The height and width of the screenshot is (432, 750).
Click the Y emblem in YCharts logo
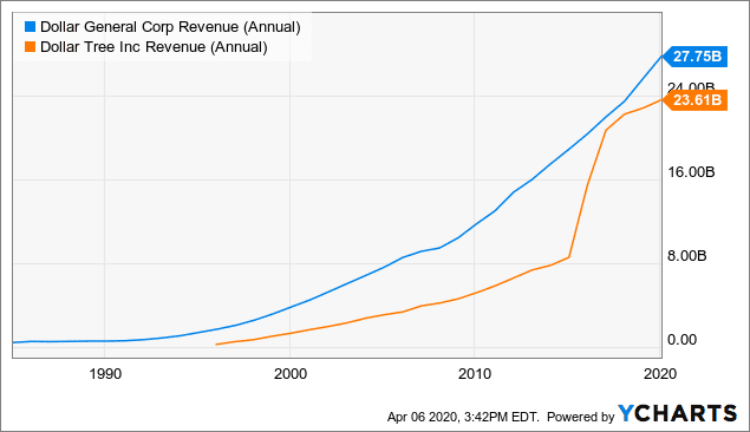point(627,413)
